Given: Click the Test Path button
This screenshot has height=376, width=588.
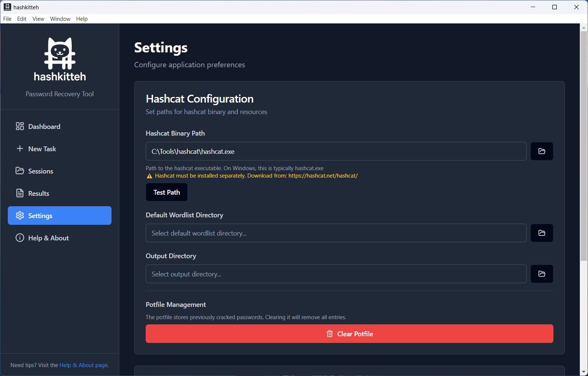Looking at the screenshot, I should [x=167, y=192].
